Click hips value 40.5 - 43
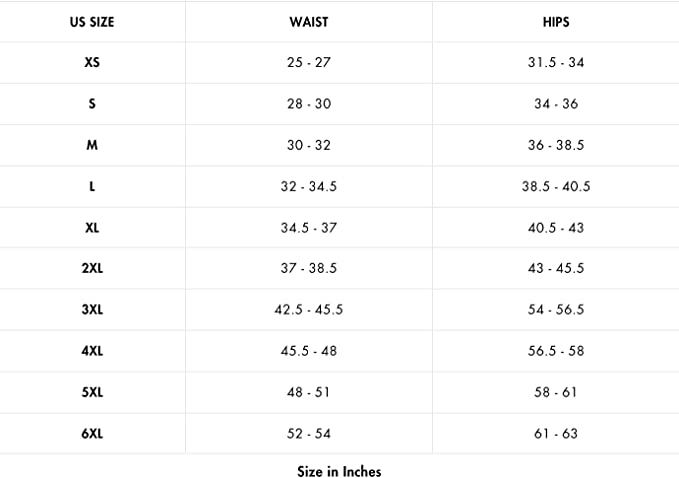The height and width of the screenshot is (478, 679). click(x=556, y=228)
